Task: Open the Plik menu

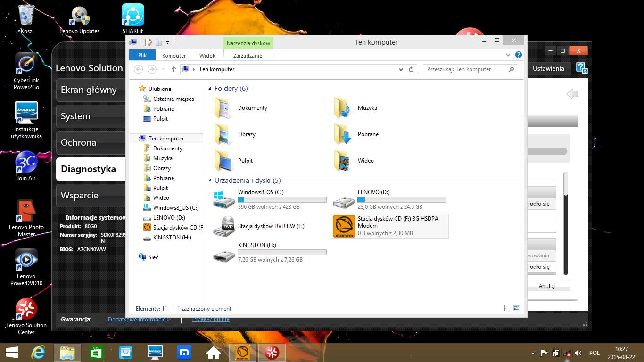Action: [x=142, y=56]
